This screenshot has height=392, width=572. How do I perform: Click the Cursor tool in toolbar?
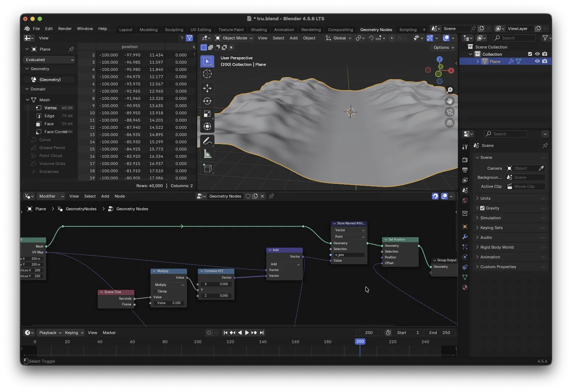coord(207,74)
